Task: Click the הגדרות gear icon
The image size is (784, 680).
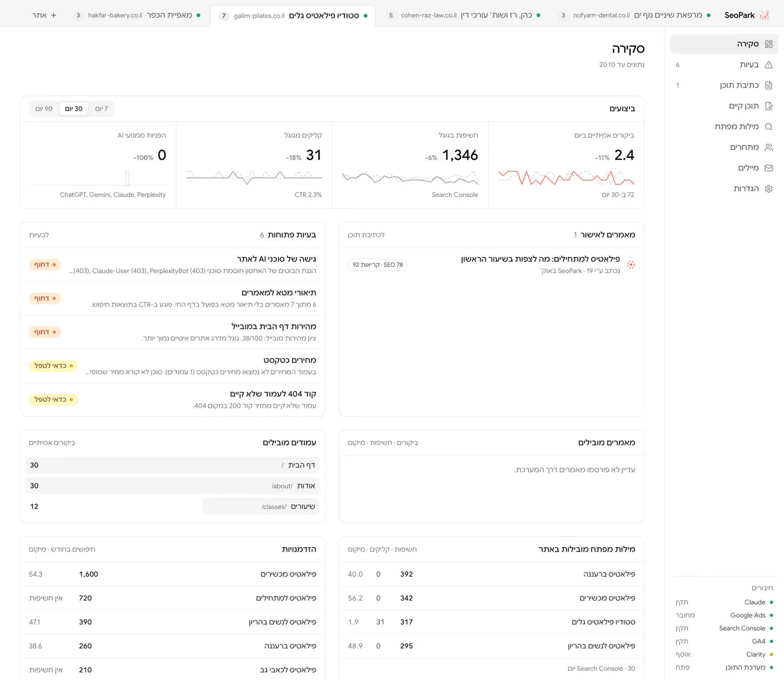Action: tap(769, 189)
